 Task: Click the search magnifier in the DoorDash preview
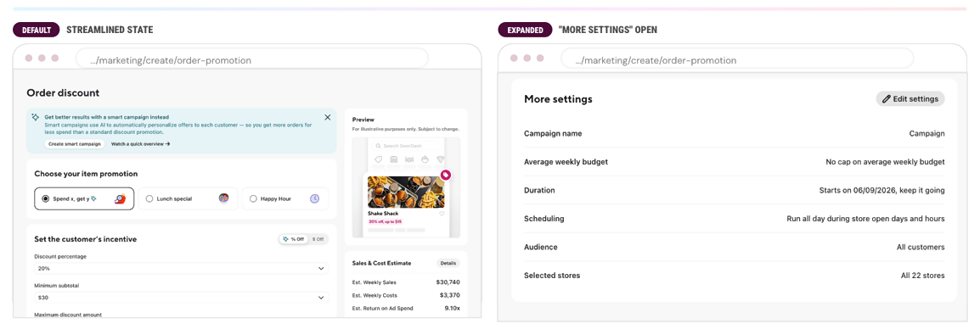379,146
